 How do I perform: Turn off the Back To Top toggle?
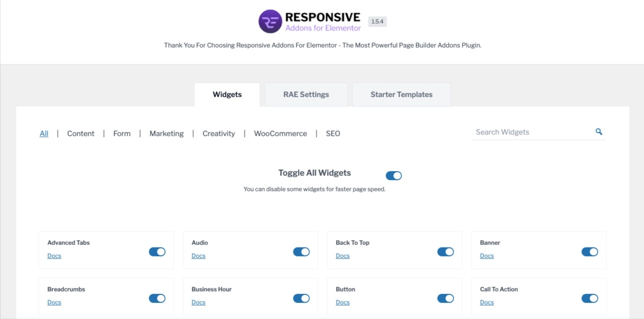(446, 252)
